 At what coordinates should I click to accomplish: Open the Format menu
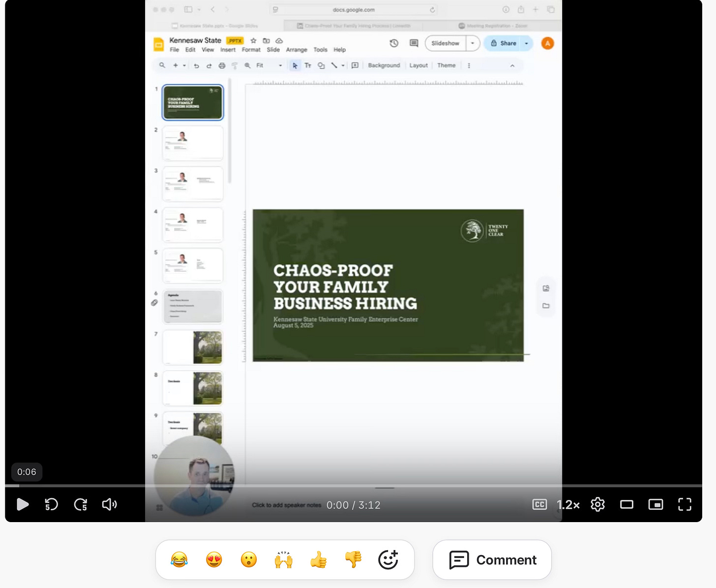251,50
